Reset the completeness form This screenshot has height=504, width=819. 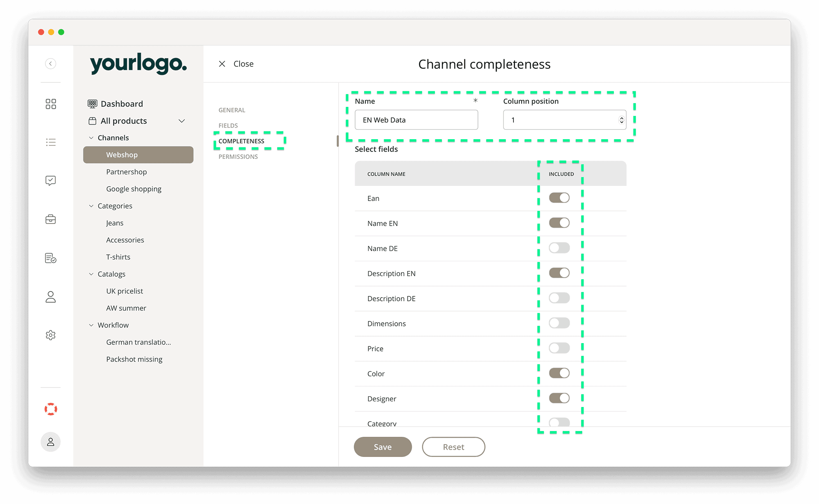pos(453,447)
